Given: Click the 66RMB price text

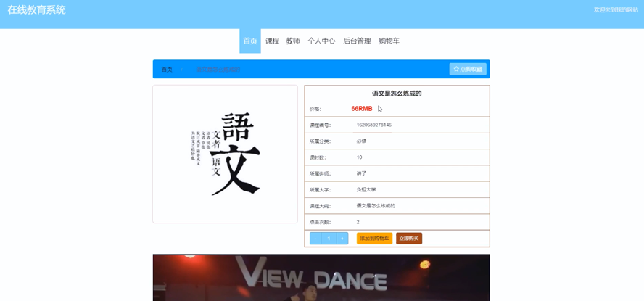Looking at the screenshot, I should coord(362,109).
